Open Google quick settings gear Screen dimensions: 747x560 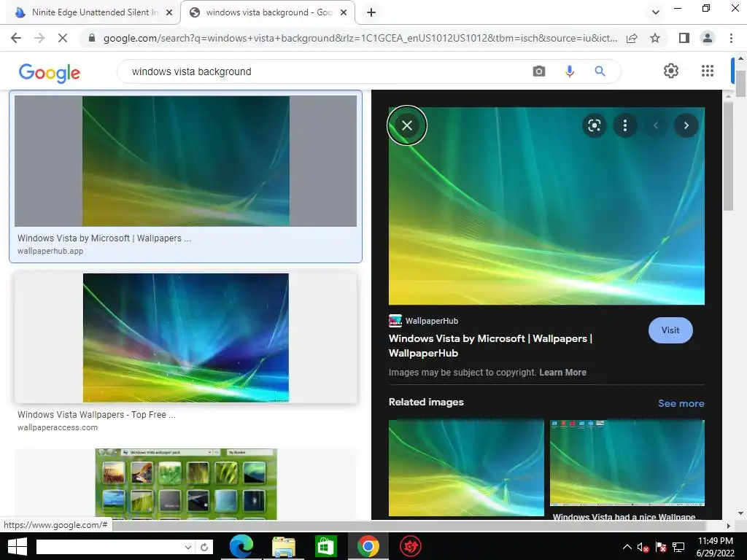click(671, 71)
